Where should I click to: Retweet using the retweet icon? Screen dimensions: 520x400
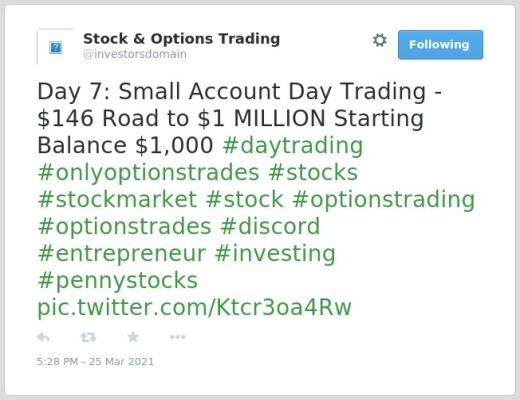click(x=88, y=337)
